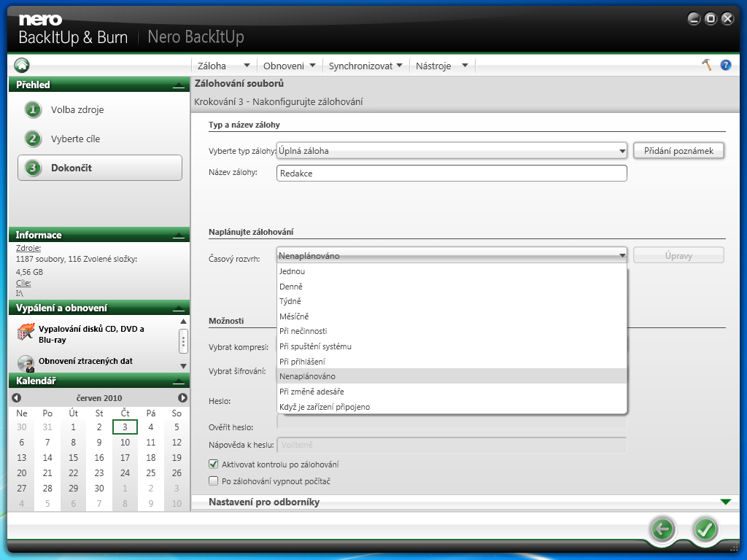Go to previous month in calendar
Screen dimensions: 747x560
[16, 398]
